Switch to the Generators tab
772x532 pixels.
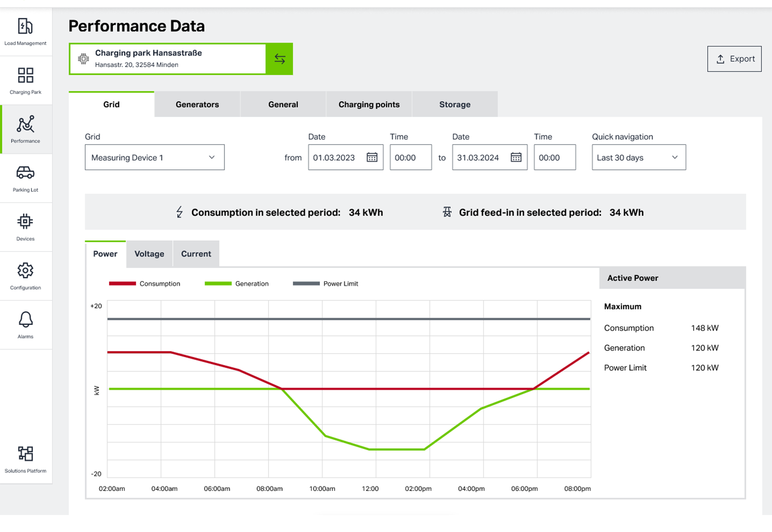click(197, 104)
